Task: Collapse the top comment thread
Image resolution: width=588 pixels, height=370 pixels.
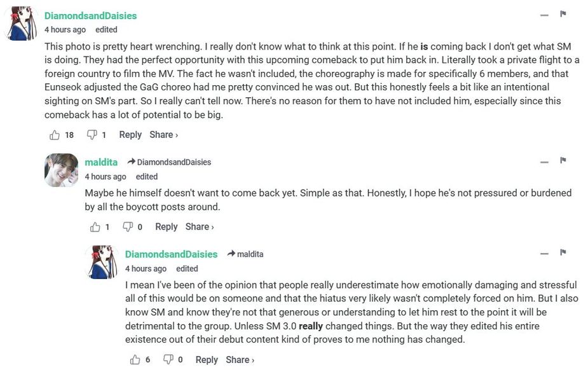Action: click(544, 15)
